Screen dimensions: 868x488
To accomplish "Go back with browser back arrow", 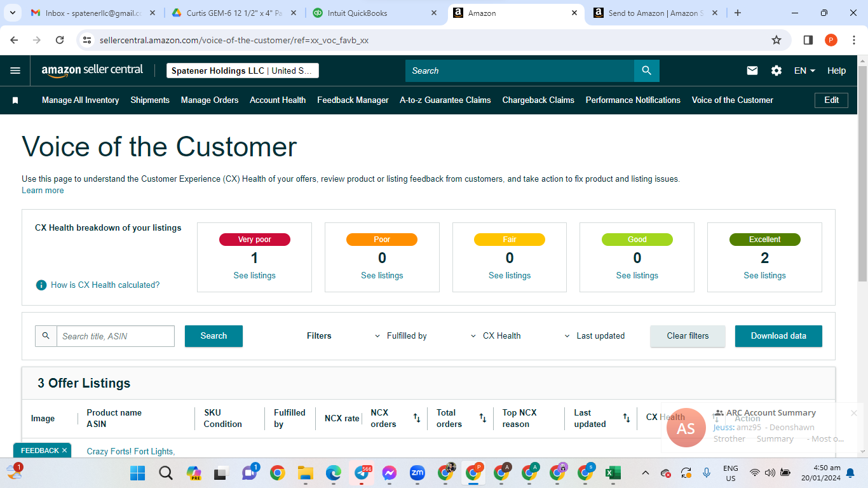I will tap(15, 40).
